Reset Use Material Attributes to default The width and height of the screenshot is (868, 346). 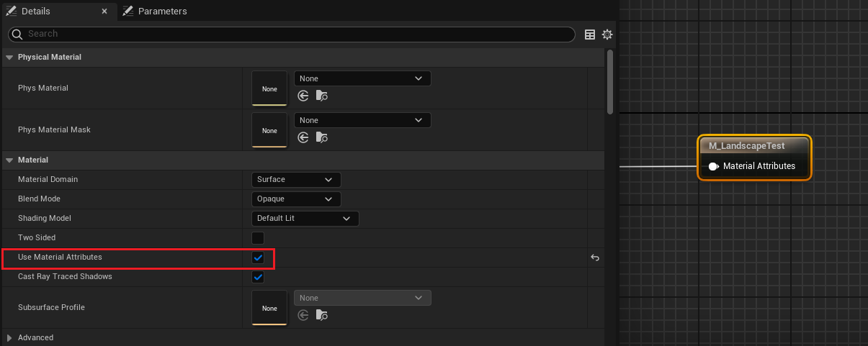click(595, 258)
